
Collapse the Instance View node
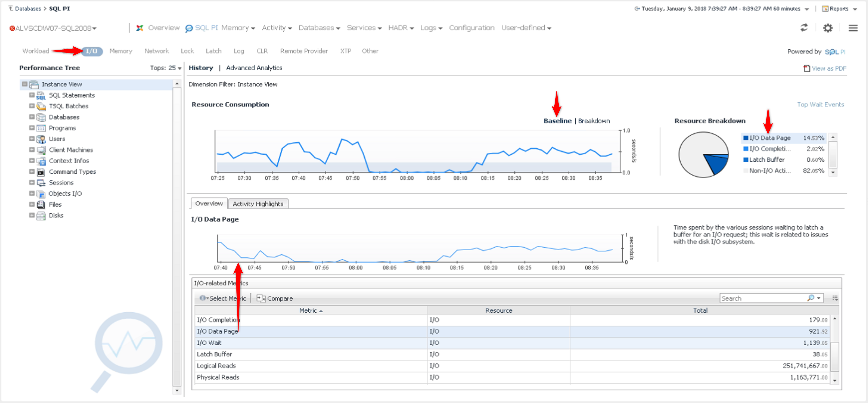[25, 84]
